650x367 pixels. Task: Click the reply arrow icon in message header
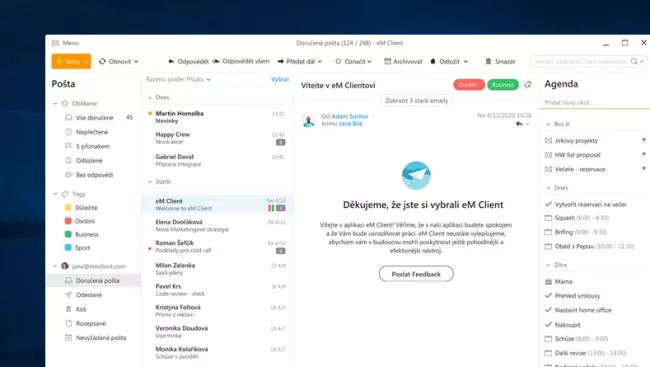point(519,124)
